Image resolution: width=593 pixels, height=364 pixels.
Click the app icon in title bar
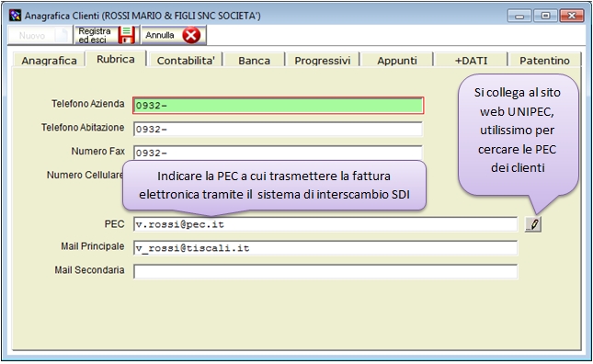(x=15, y=16)
